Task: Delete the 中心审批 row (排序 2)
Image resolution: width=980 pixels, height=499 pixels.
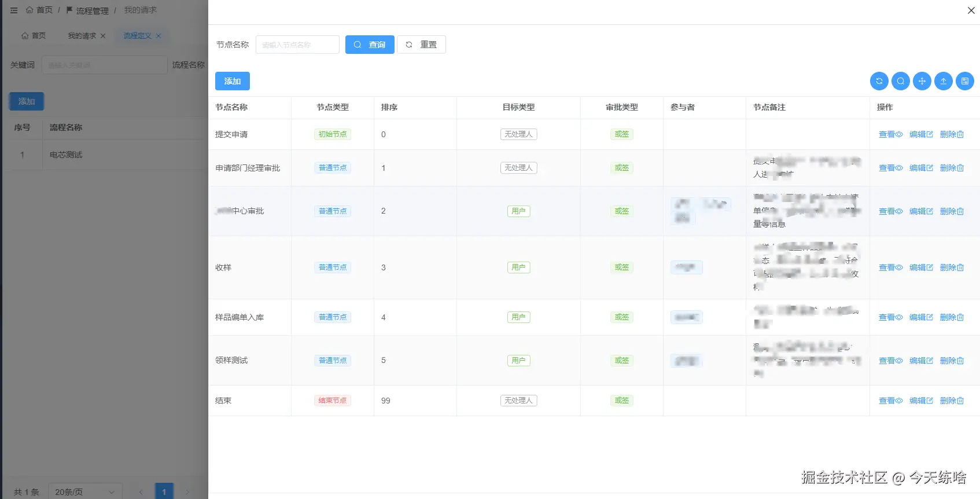Action: tap(952, 211)
